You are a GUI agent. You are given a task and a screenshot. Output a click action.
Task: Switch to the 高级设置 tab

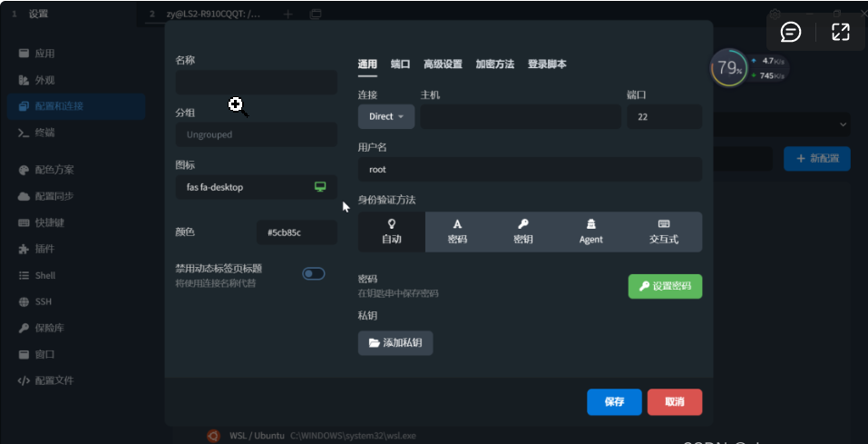click(443, 64)
